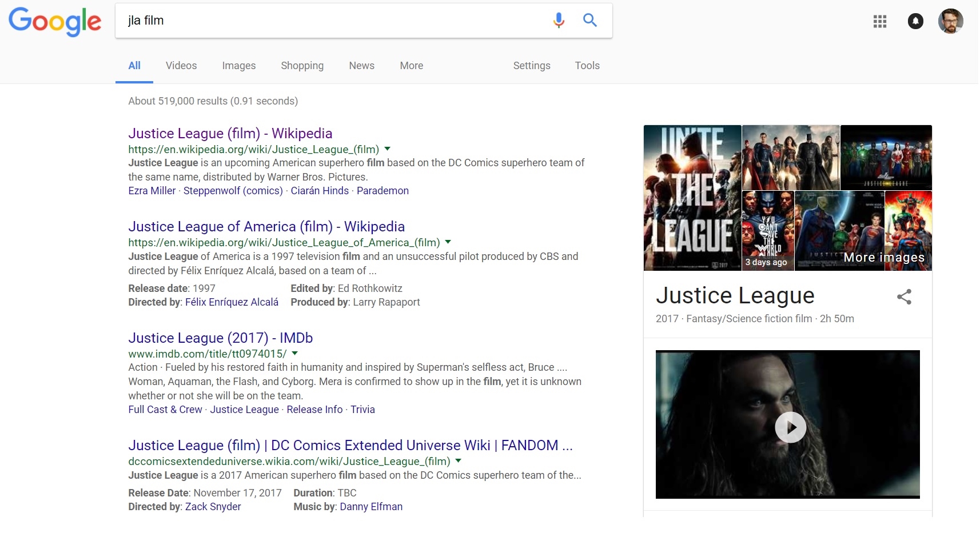The width and height of the screenshot is (980, 545).
Task: Open the account profile avatar
Action: (x=951, y=21)
